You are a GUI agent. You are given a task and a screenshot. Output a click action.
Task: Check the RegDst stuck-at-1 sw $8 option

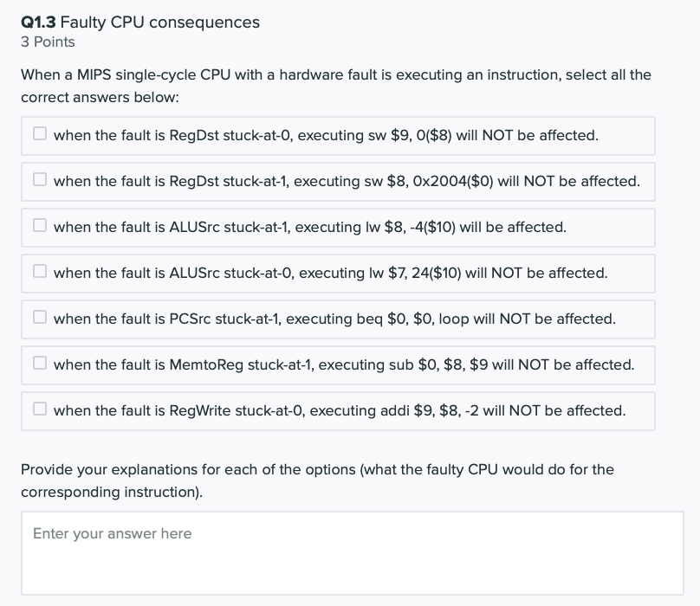pyautogui.click(x=39, y=177)
